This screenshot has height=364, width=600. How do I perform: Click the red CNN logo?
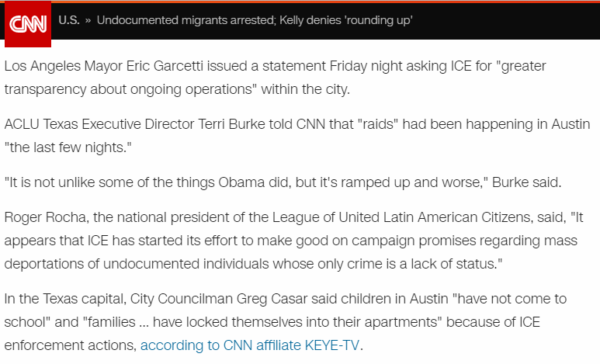point(28,24)
